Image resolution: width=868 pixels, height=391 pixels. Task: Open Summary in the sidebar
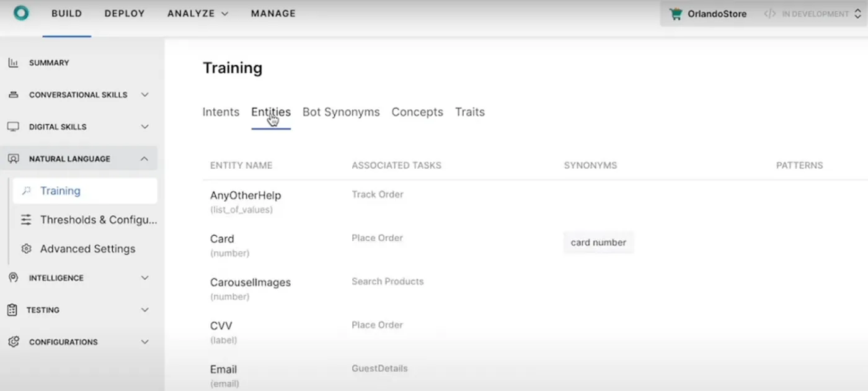click(49, 63)
